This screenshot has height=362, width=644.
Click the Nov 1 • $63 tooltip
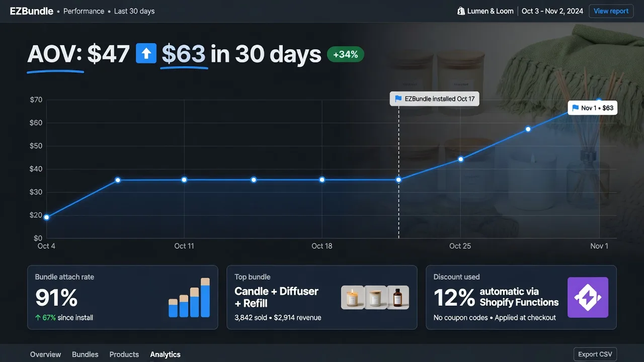593,108
